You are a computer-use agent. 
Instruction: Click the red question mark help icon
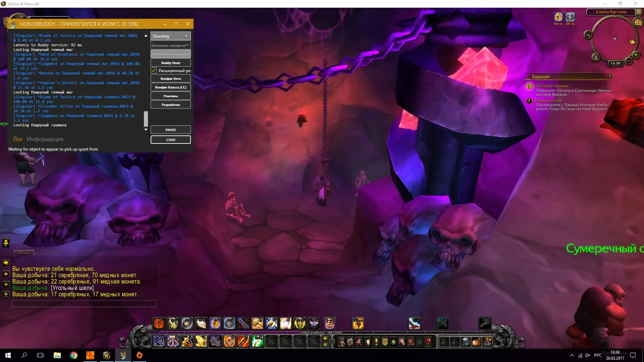tap(428, 342)
